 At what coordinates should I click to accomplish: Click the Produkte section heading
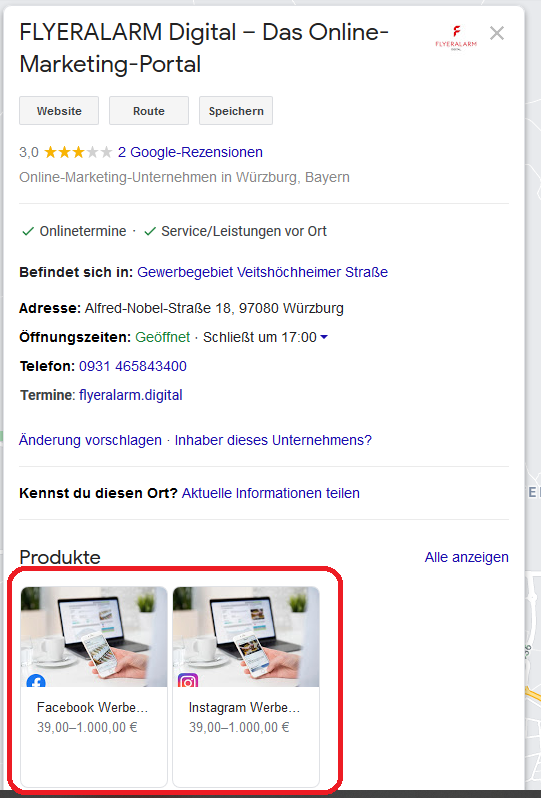point(60,557)
